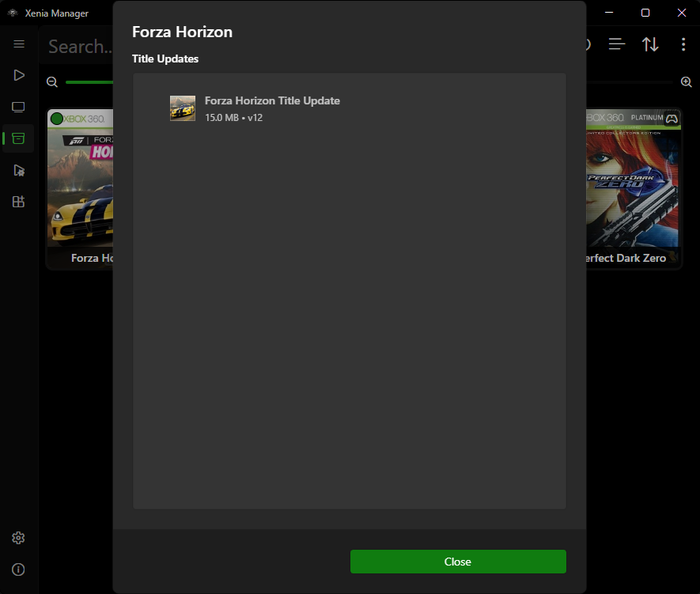Open the hamburger navigation menu
The image size is (700, 594).
[x=19, y=44]
